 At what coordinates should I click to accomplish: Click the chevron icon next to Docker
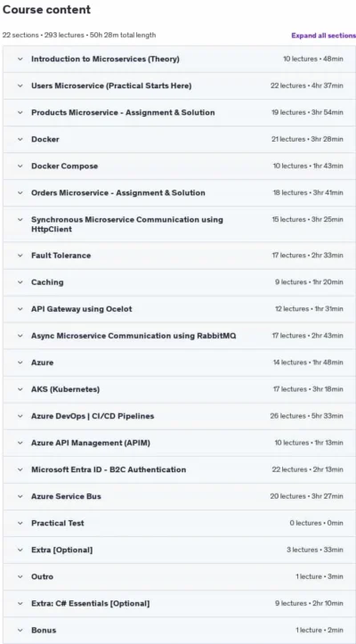20,139
